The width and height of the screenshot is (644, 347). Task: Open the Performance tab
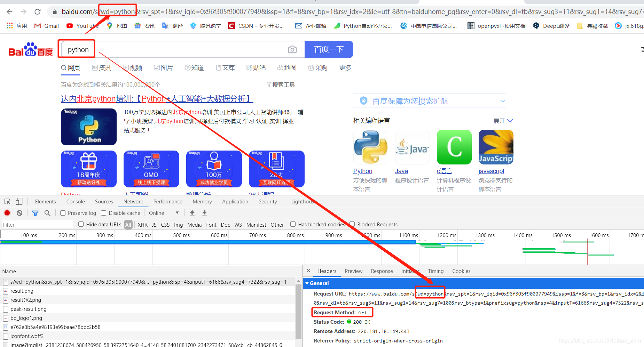pos(168,202)
